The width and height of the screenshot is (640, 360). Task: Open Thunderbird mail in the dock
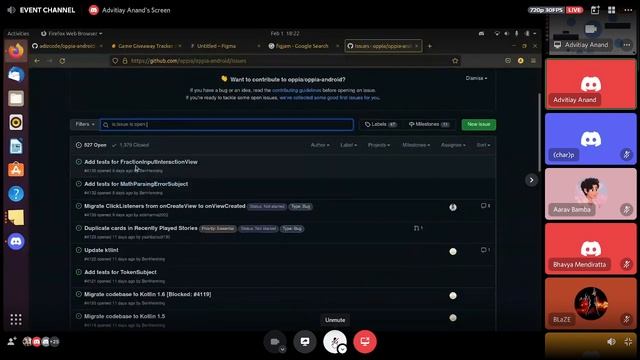(x=16, y=75)
